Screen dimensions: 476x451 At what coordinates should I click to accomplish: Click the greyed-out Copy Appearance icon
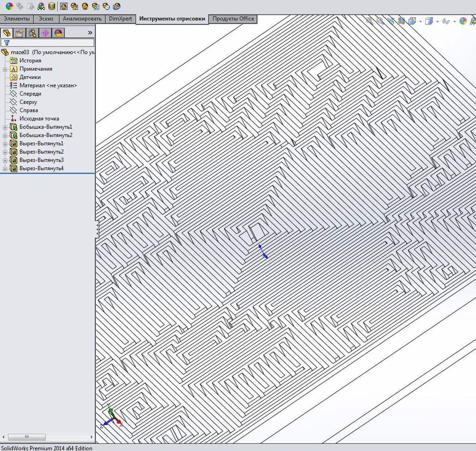[x=20, y=6]
